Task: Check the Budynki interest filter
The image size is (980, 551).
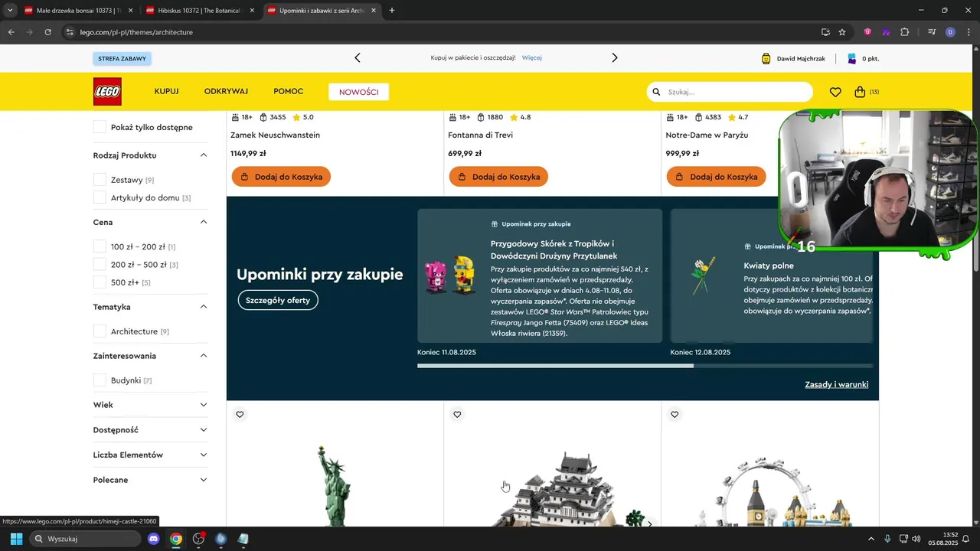Action: pyautogui.click(x=100, y=380)
